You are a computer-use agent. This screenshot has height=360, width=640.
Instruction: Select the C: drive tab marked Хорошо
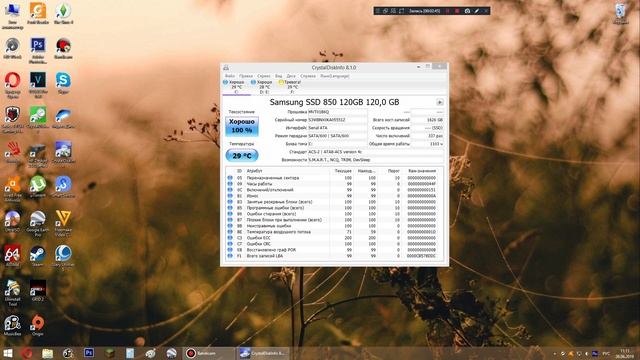(x=236, y=87)
